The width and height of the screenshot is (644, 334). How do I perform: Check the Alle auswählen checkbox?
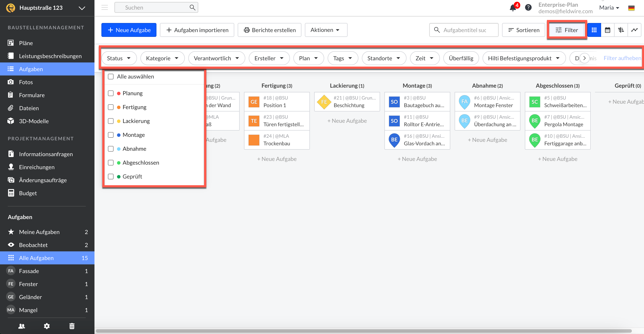111,77
